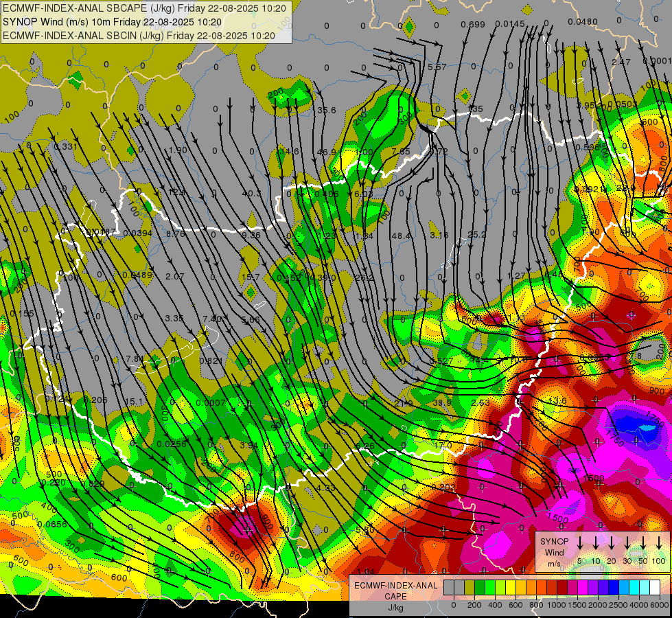Click the map value 3.94

248,445
